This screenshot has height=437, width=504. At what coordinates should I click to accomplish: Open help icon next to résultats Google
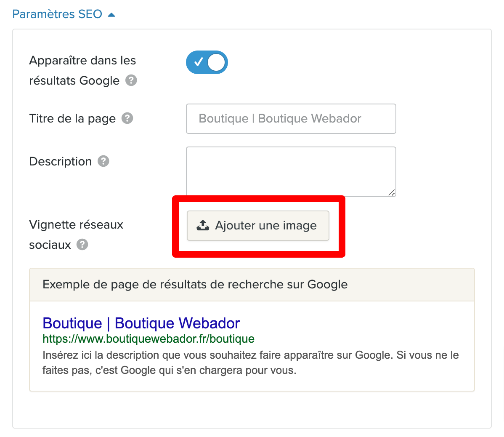[x=131, y=80]
